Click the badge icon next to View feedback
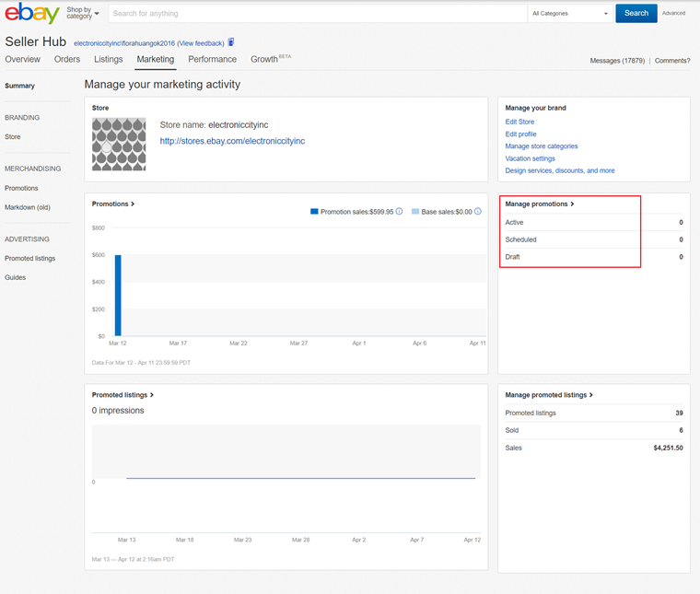700x594 pixels. [x=231, y=42]
